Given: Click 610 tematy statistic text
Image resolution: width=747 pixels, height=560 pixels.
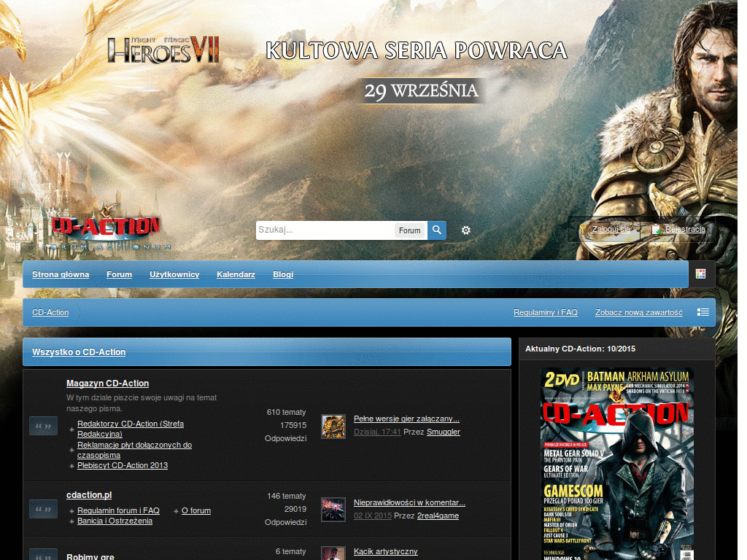Looking at the screenshot, I should (x=286, y=413).
